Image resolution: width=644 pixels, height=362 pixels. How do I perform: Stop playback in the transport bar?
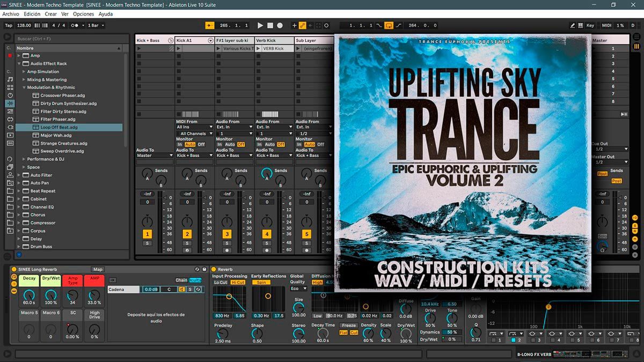270,25
